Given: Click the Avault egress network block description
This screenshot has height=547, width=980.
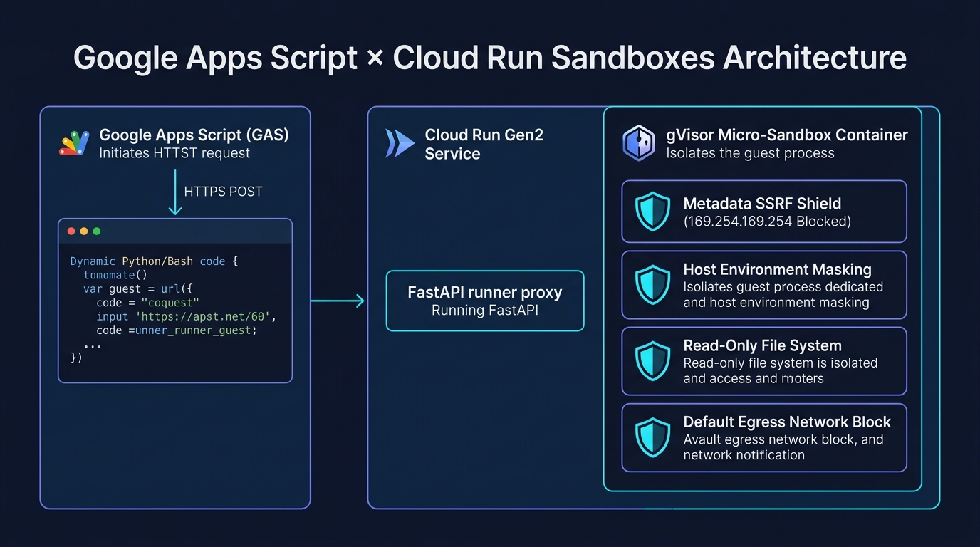Looking at the screenshot, I should point(783,447).
